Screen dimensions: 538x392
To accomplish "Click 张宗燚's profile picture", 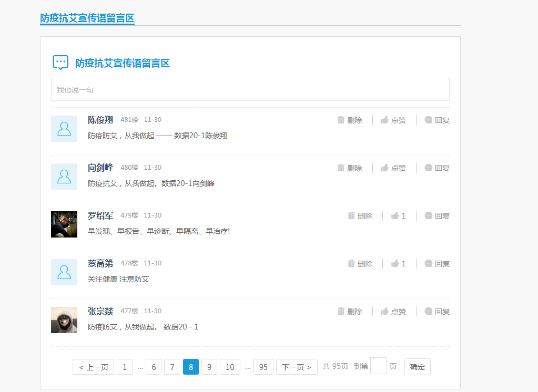I will (x=64, y=320).
